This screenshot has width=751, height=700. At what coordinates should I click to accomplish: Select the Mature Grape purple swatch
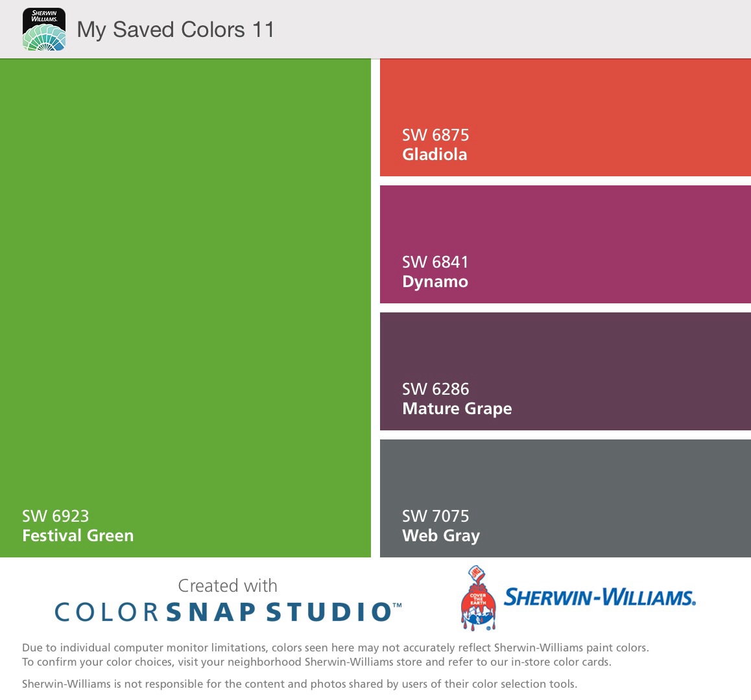(565, 350)
